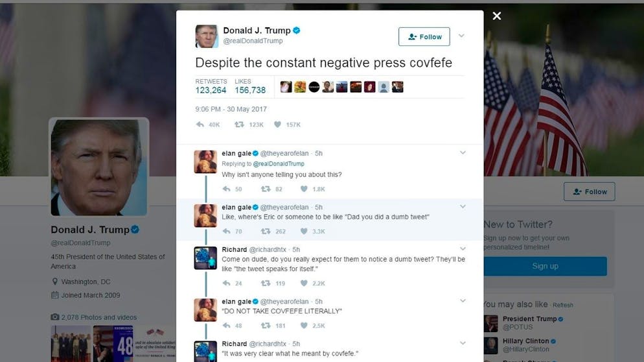Click the blue Sign up button
This screenshot has height=362, width=644.
pyautogui.click(x=545, y=266)
